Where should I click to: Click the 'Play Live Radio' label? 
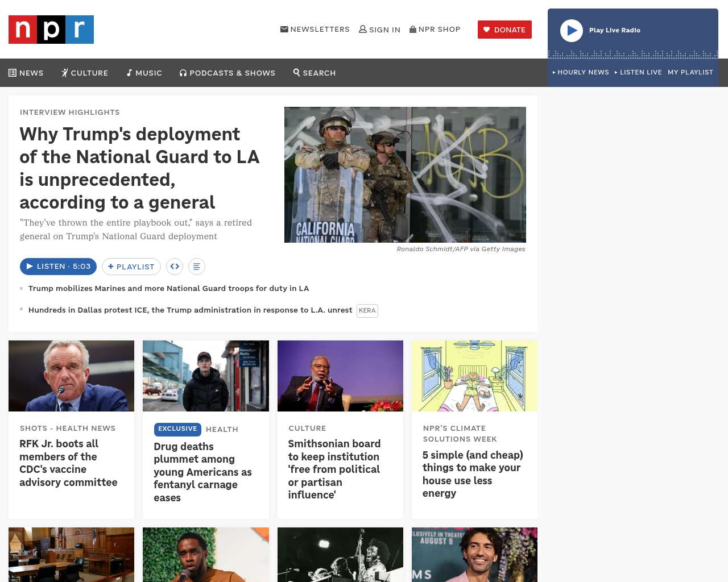coord(615,30)
